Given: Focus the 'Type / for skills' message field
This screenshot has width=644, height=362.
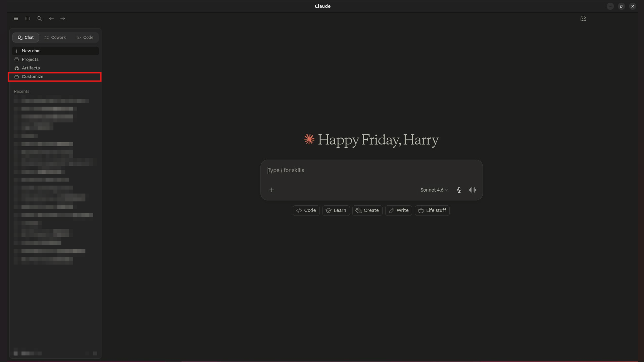Looking at the screenshot, I should (x=371, y=170).
